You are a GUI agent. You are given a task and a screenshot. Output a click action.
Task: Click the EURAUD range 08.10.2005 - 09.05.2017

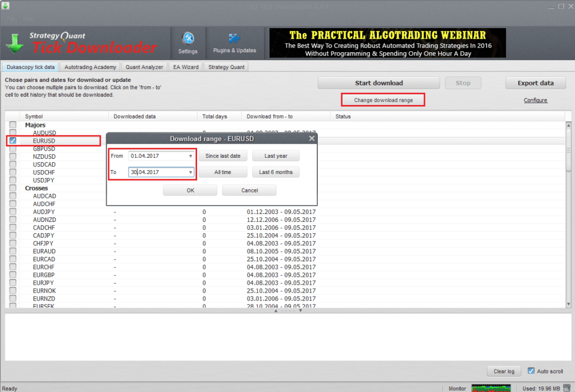point(281,251)
